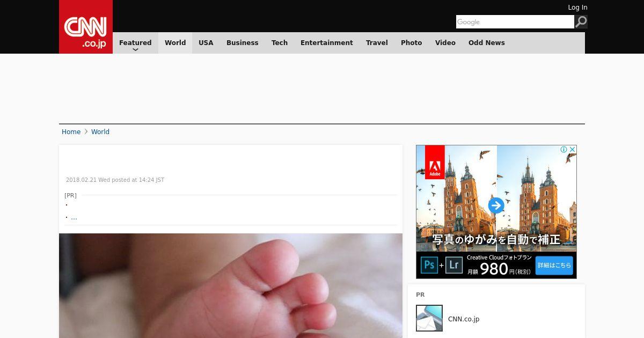The width and height of the screenshot is (644, 338).
Task: Click the blue 詳細はこちら ad button
Action: click(554, 266)
